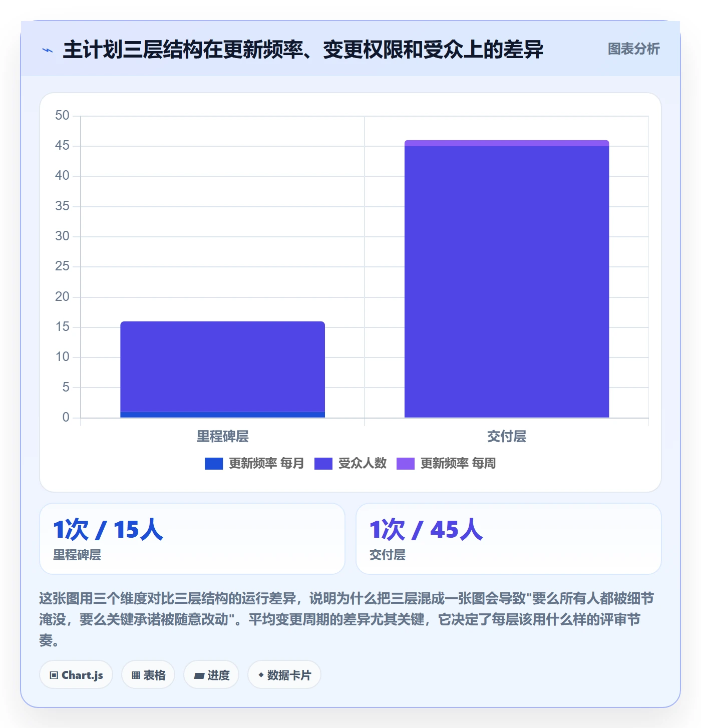Click the 交付层 large purple audience bar
The width and height of the screenshot is (701, 728).
point(507,282)
